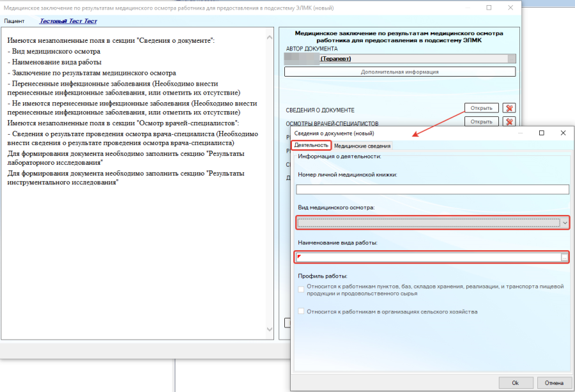Clear the 'Сведения о документе' section with red X

coord(509,108)
